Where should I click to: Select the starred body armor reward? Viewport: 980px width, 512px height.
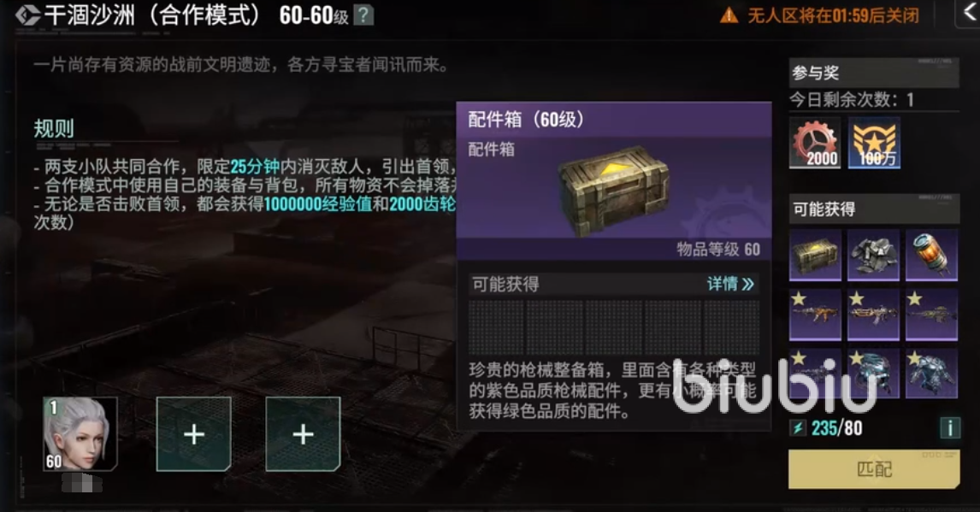(931, 373)
